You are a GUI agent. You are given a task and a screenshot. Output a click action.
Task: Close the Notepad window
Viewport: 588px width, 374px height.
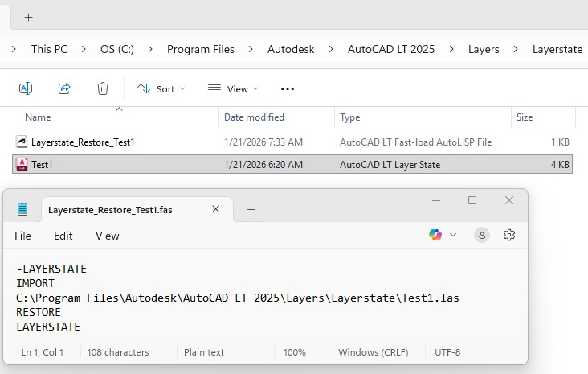(508, 200)
